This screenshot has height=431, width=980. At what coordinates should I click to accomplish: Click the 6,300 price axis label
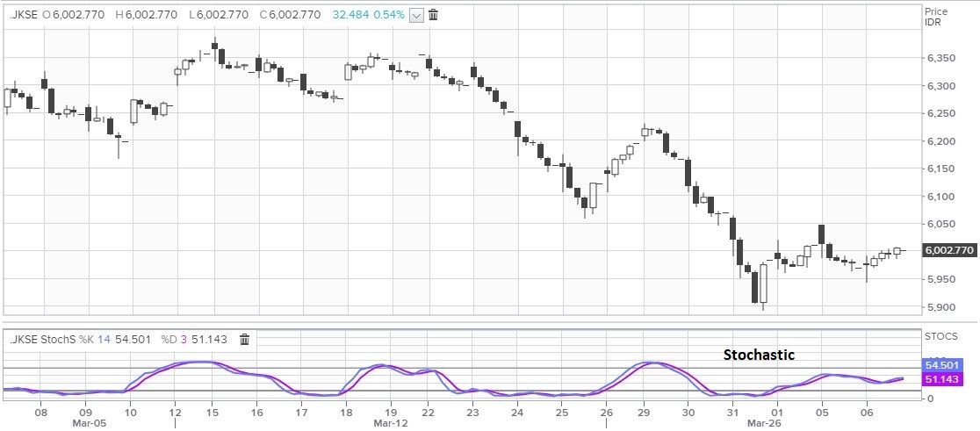[940, 86]
